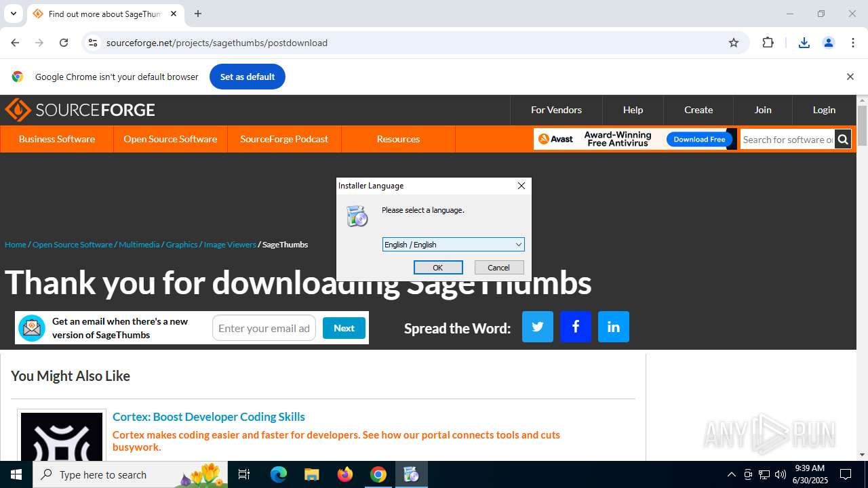Open Open Source Software menu

(170, 139)
